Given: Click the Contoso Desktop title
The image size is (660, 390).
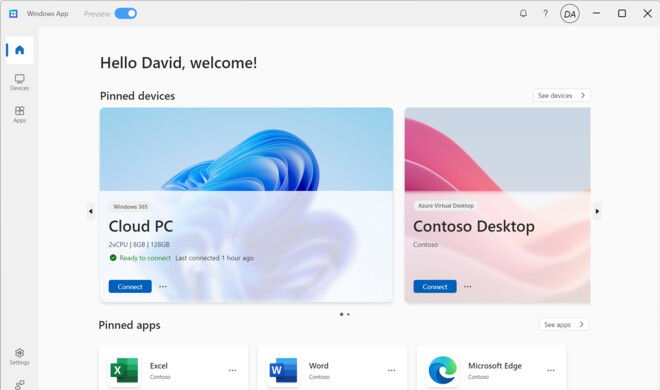Looking at the screenshot, I should 474,226.
